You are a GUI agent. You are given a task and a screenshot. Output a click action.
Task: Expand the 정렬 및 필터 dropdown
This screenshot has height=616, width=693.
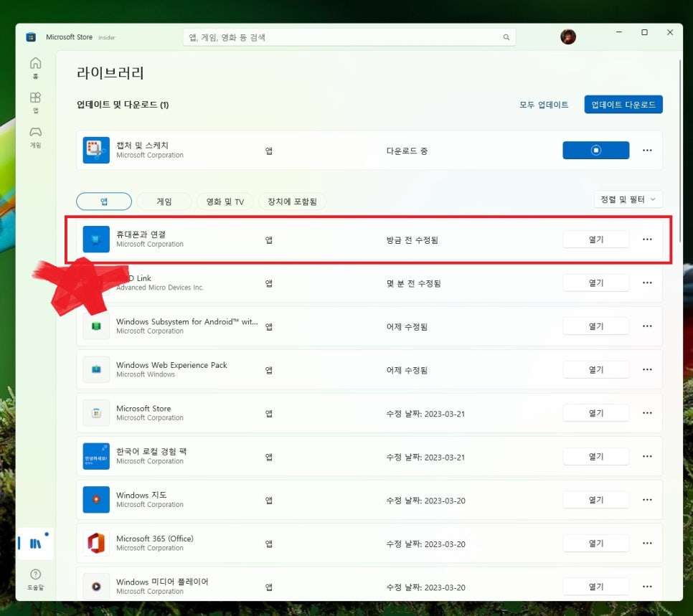tap(628, 199)
